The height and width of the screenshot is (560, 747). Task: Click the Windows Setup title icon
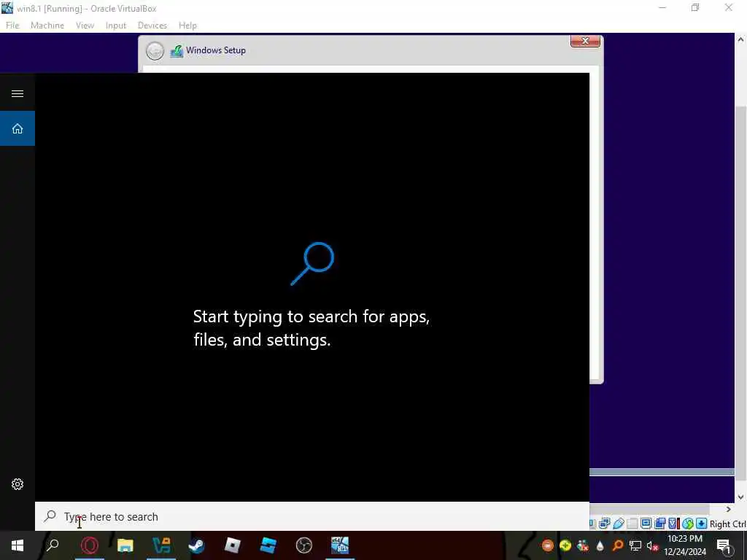click(177, 50)
